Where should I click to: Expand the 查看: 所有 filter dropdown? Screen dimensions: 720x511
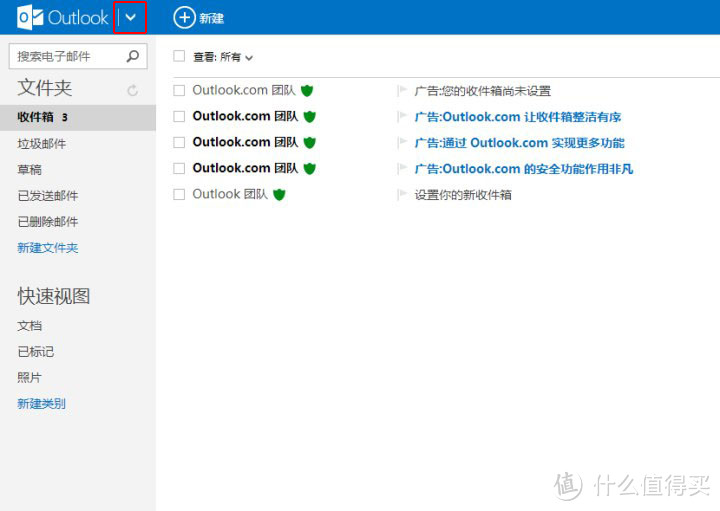[223, 57]
